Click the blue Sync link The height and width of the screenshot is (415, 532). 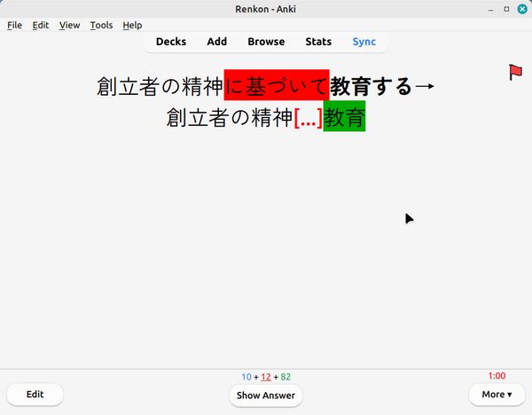[x=364, y=42]
